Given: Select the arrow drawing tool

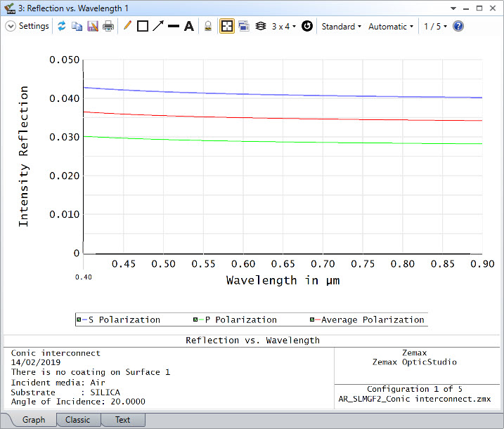Looking at the screenshot, I should 158,26.
